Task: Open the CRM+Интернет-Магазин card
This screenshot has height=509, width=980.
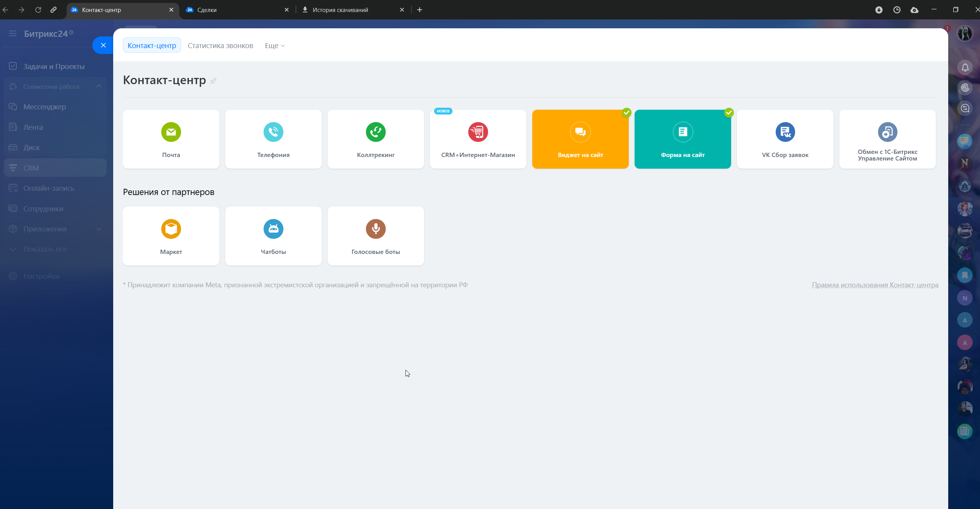Action: point(478,139)
